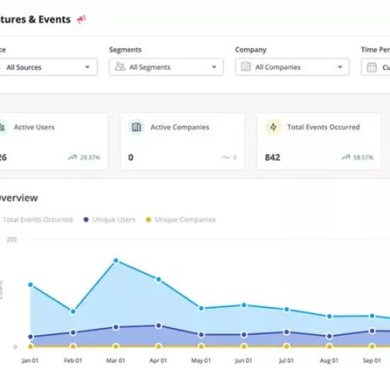Click the Apr 01 unique users data point
Screen dimensions: 390x370
(x=159, y=326)
